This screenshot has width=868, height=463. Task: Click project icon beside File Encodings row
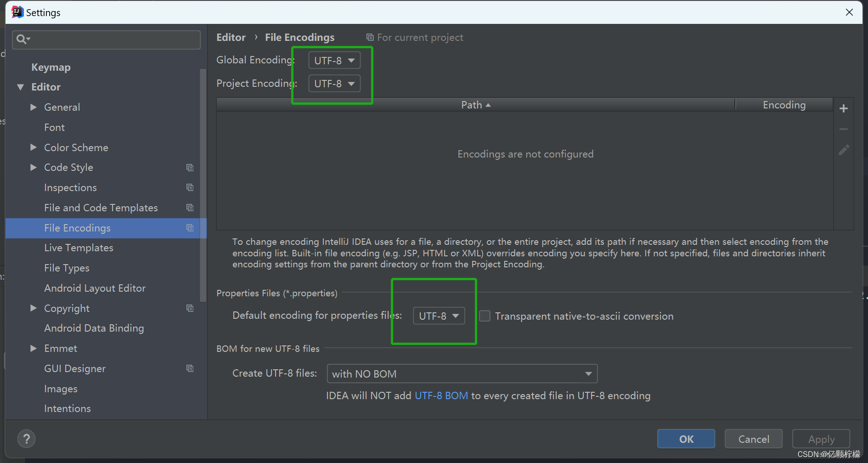point(190,228)
